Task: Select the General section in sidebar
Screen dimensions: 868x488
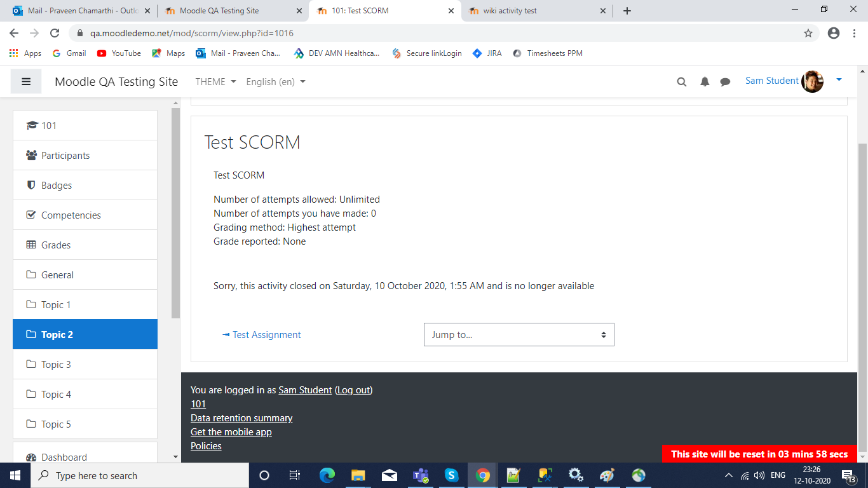Action: point(85,274)
